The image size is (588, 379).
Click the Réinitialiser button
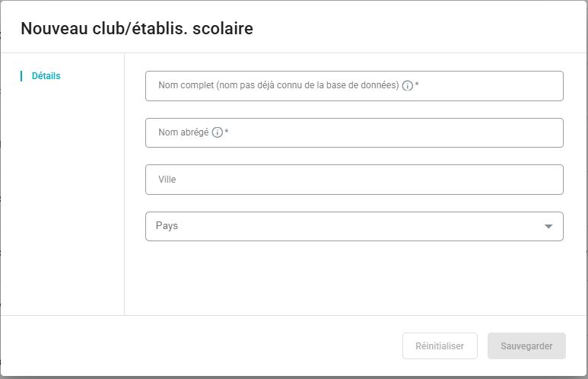pos(440,346)
